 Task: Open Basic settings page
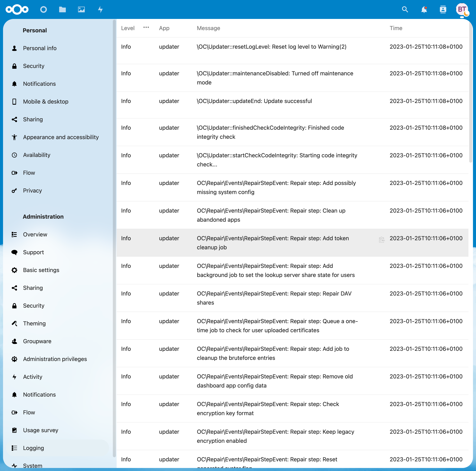pyautogui.click(x=41, y=270)
